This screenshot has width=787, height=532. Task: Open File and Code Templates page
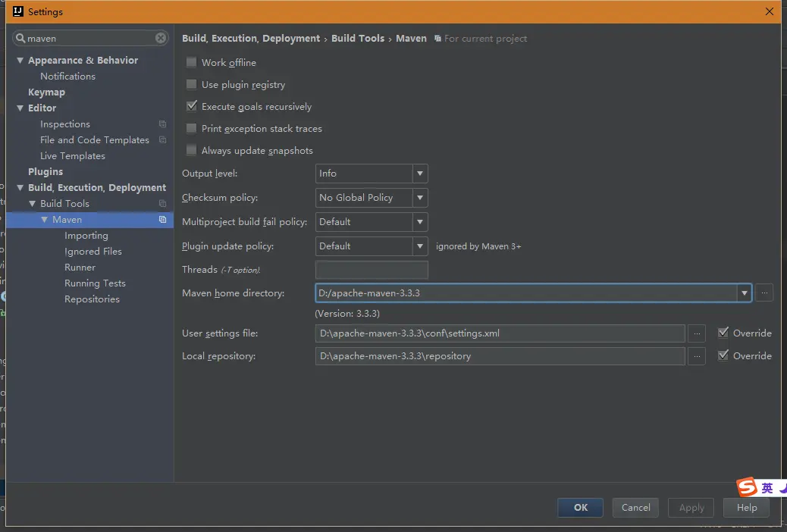(x=94, y=140)
